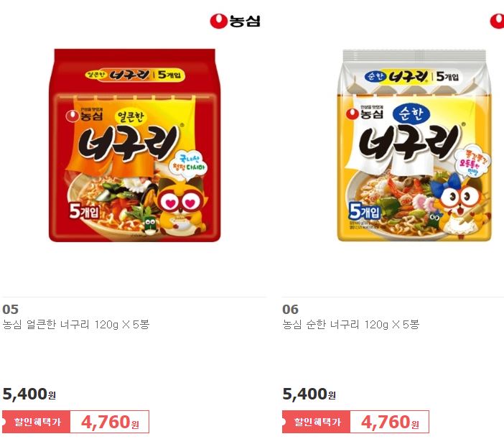Click the 5,400원 original price of product 05
This screenshot has width=504, height=439.
29,394
